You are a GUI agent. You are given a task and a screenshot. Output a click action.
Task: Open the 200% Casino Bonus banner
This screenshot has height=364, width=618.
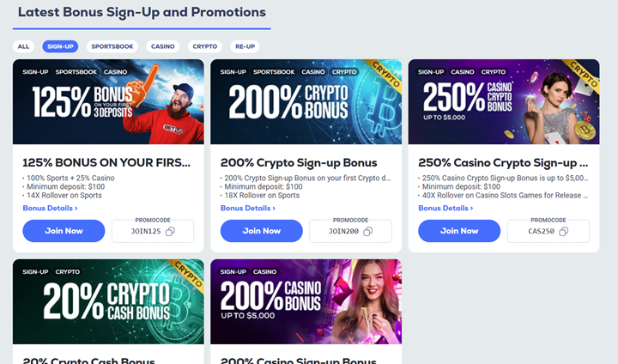pyautogui.click(x=306, y=302)
